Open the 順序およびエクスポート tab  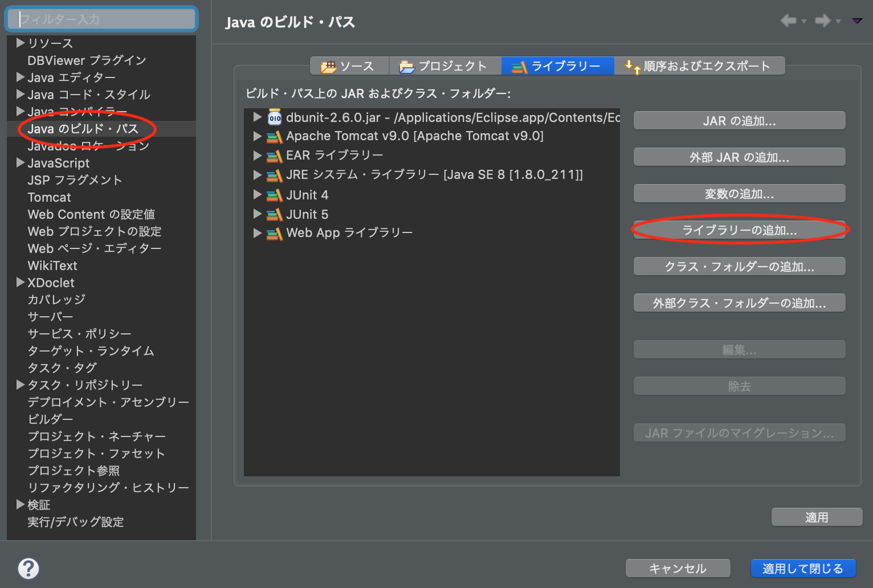coord(699,66)
